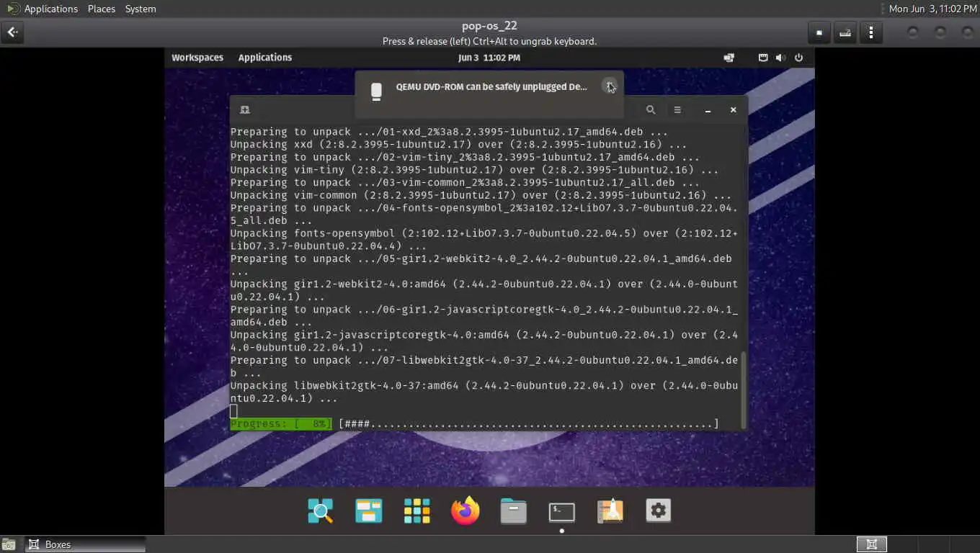Screen dimensions: 980x553
Task: Click the 'Preparing to unpack .../01-xxd' line
Action: point(449,132)
